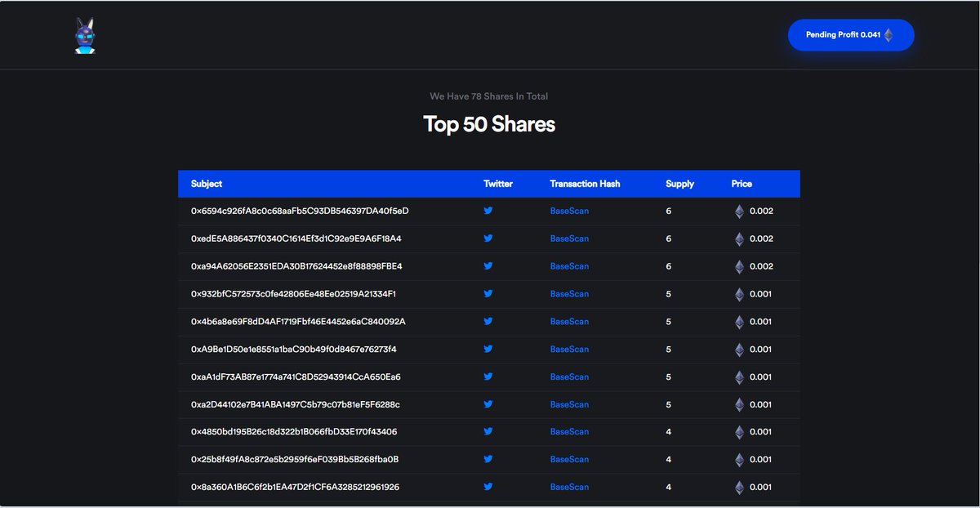Click the Subject column header
The width and height of the screenshot is (980, 508).
coord(207,184)
